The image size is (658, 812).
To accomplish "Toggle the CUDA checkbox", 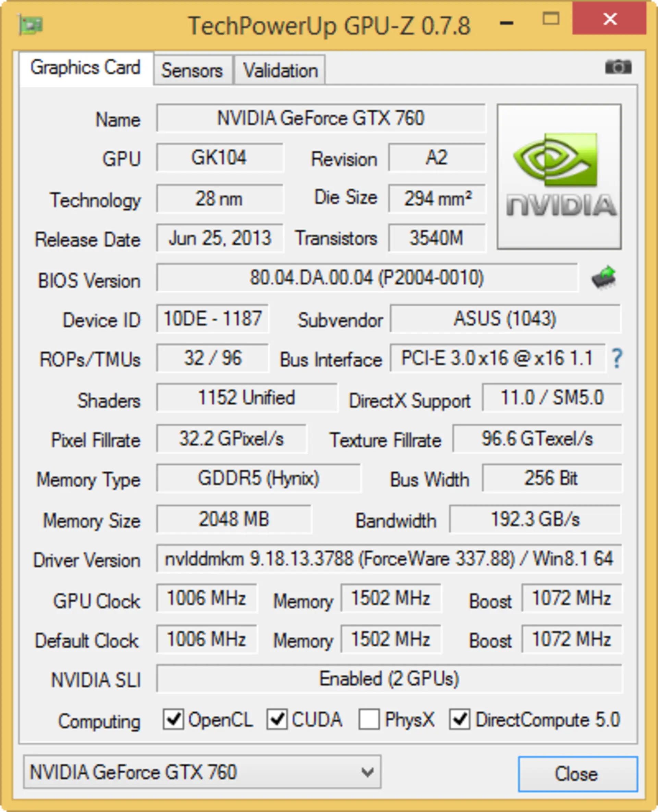I will point(277,719).
